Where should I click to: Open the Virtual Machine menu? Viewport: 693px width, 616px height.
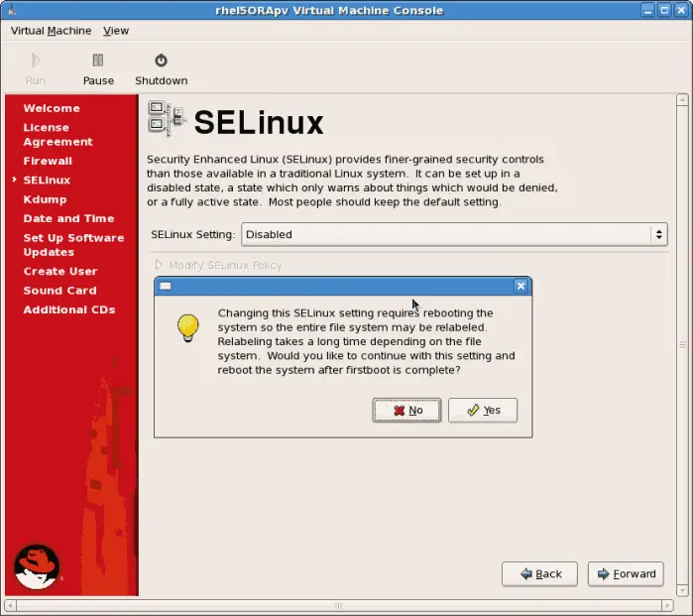(x=51, y=31)
